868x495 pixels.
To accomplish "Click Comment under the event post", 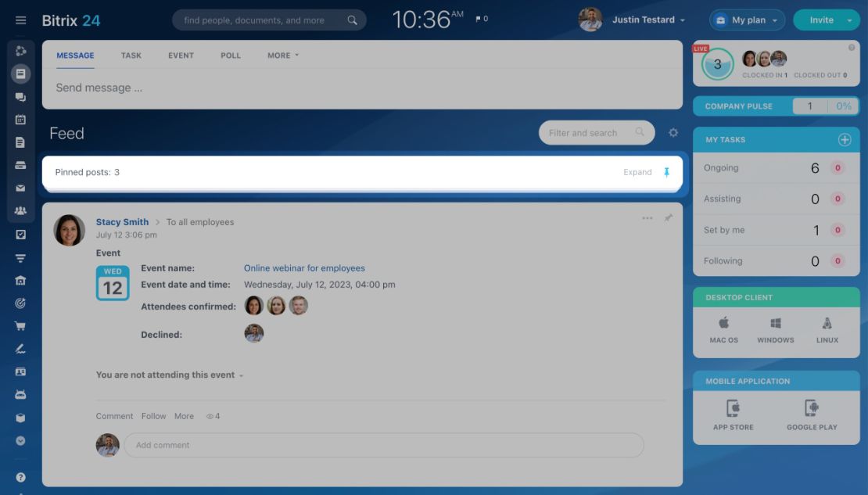I will [115, 416].
